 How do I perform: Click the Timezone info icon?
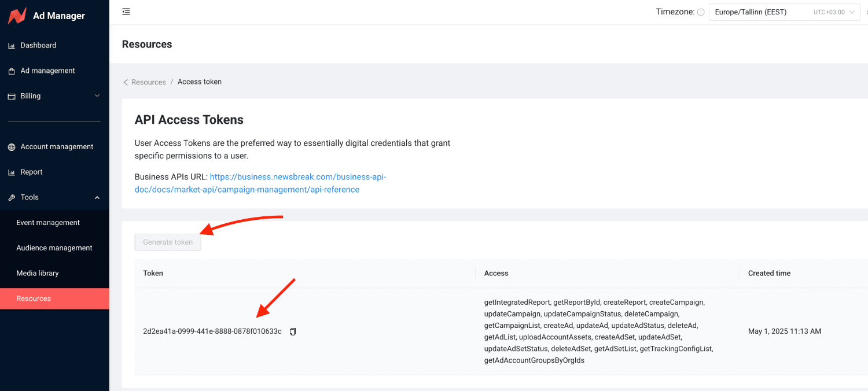tap(701, 12)
